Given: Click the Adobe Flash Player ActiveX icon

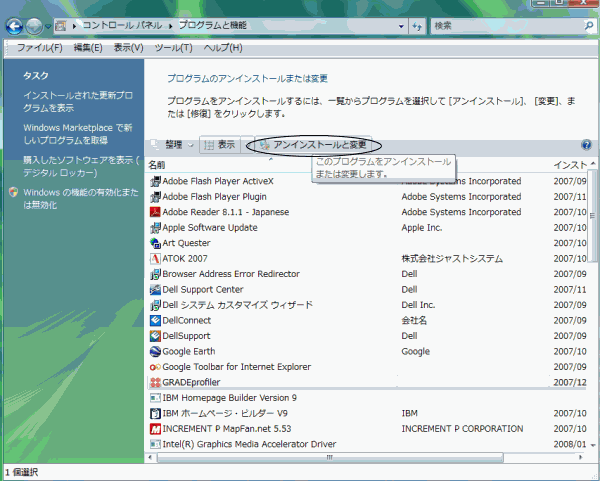Looking at the screenshot, I should [x=155, y=181].
